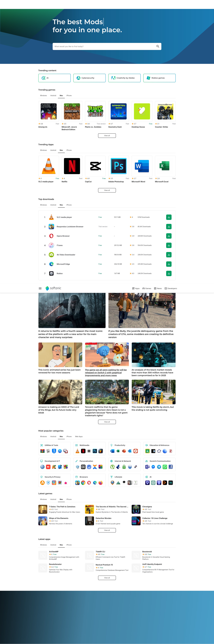Open Chronigma in Latest games
The image size is (214, 644).
[147, 507]
